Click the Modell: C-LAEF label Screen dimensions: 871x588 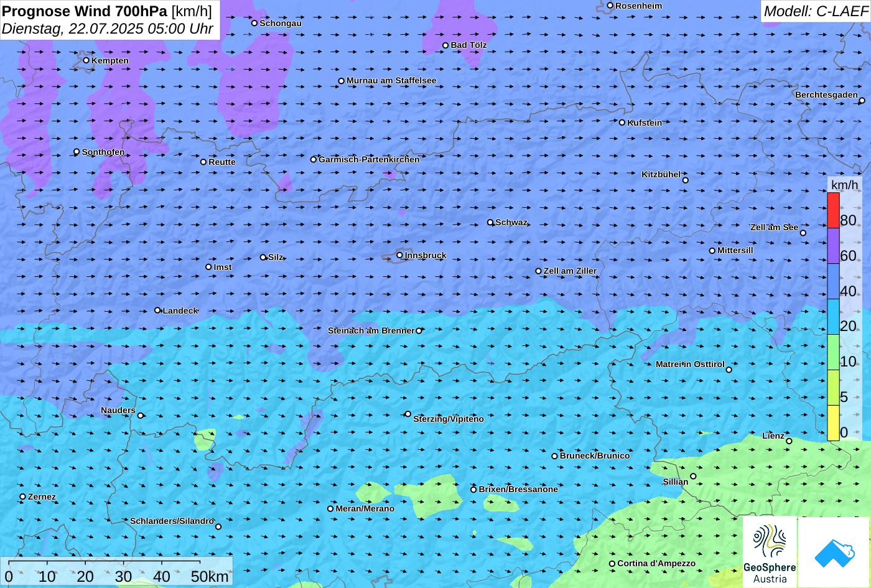816,11
